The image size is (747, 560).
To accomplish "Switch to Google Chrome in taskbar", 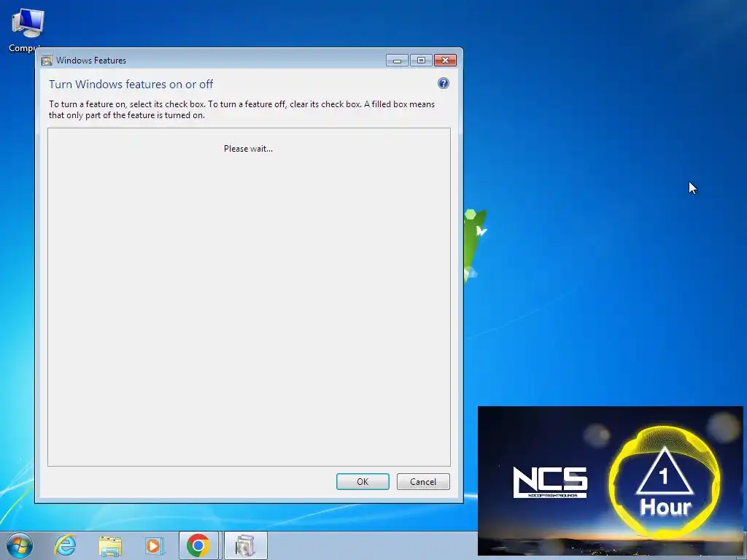I will [198, 545].
